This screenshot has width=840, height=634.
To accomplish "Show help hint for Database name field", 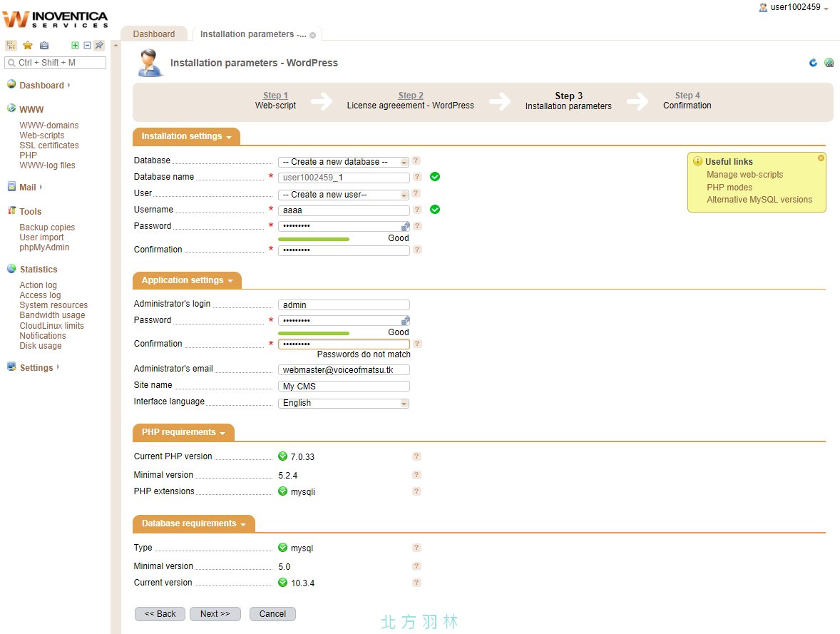I will [x=417, y=177].
